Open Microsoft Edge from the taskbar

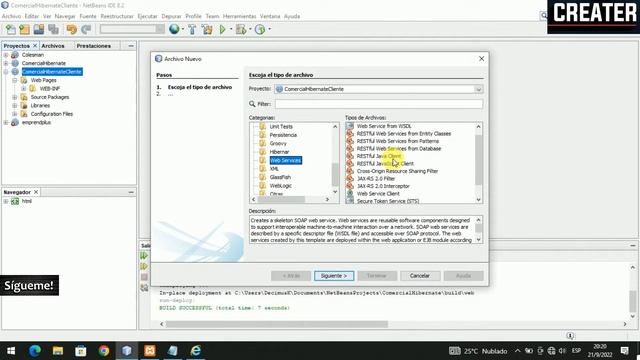[x=35, y=351]
